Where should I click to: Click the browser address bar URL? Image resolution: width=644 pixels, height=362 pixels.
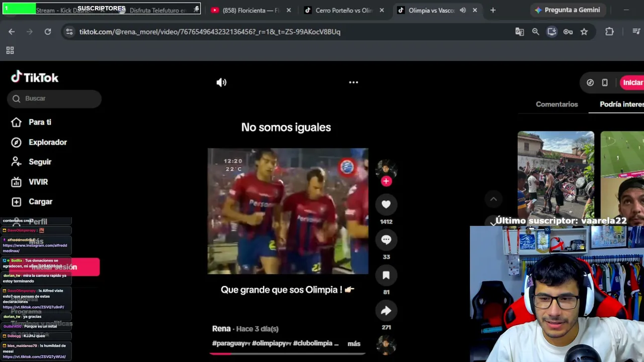click(x=210, y=32)
